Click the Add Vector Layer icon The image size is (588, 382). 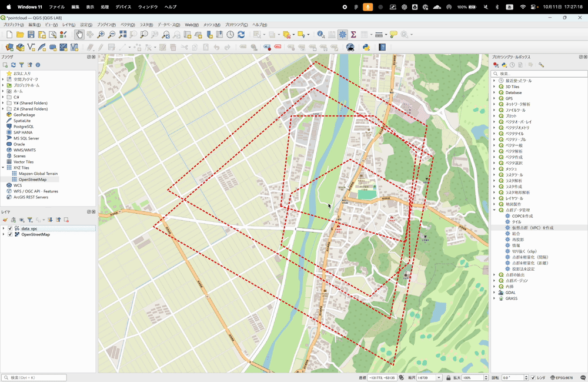coord(31,47)
